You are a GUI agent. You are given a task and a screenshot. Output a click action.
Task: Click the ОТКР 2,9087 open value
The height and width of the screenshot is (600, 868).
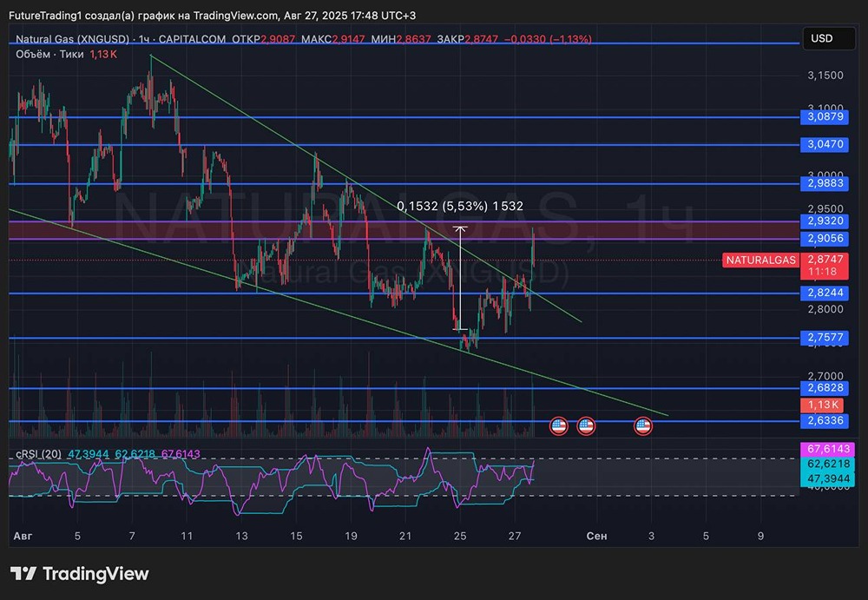[264, 39]
